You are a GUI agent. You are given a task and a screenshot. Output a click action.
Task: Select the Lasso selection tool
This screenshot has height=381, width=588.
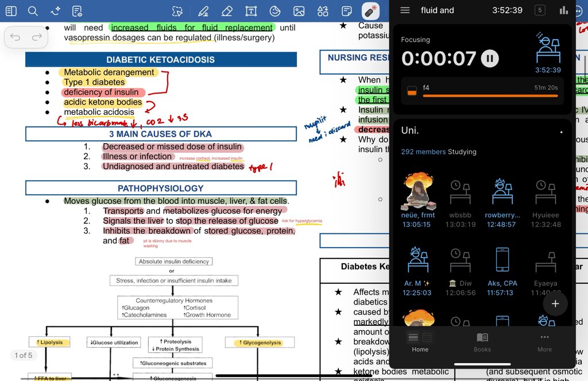(x=177, y=11)
